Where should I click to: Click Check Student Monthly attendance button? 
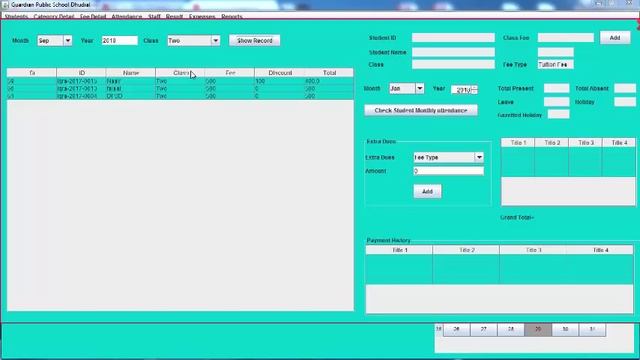pos(421,111)
